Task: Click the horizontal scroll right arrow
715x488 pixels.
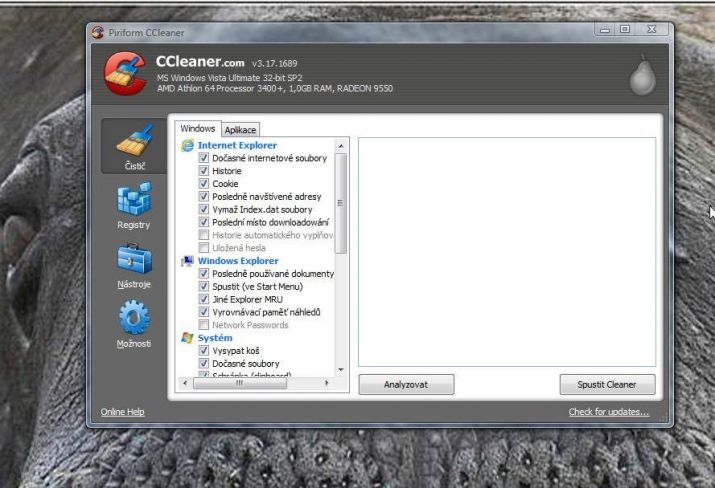Action: click(x=326, y=384)
